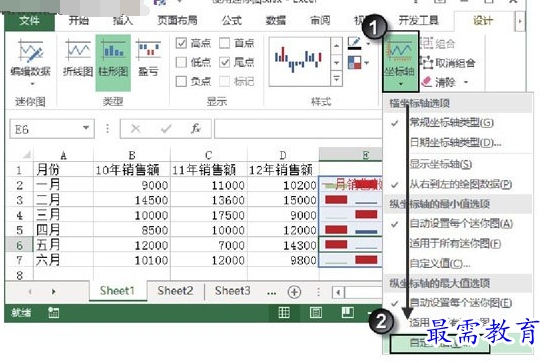Switch to Page Break Preview icon
This screenshot has height=363, width=548.
348,312
